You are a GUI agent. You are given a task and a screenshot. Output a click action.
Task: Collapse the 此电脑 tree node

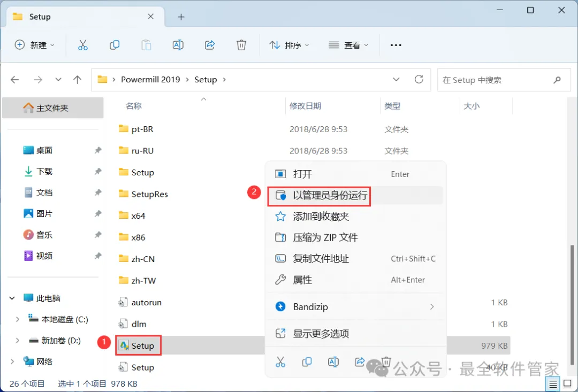tap(12, 298)
